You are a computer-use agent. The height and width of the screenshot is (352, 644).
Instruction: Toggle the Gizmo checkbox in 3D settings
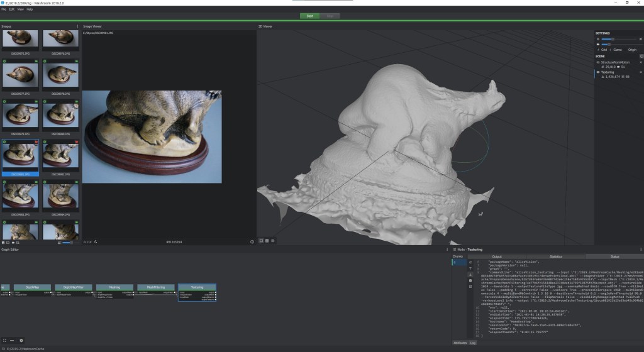coord(611,50)
